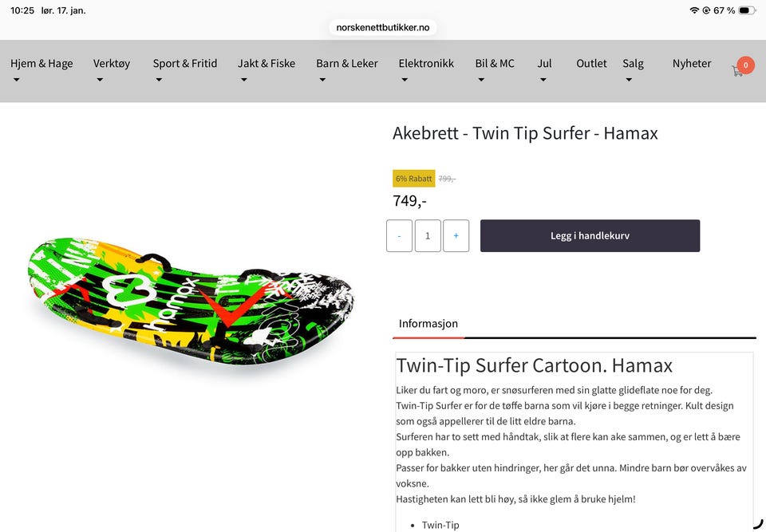The height and width of the screenshot is (532, 766).
Task: Click the quantity input field
Action: pos(428,235)
